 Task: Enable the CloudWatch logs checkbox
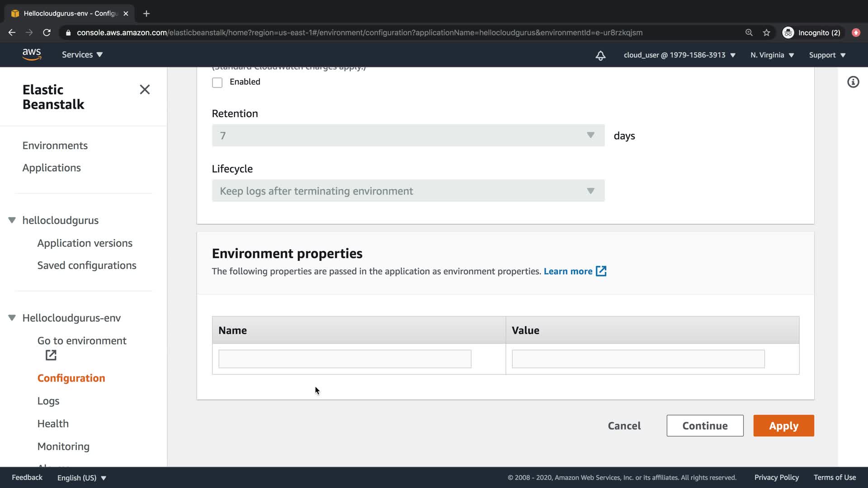click(217, 82)
